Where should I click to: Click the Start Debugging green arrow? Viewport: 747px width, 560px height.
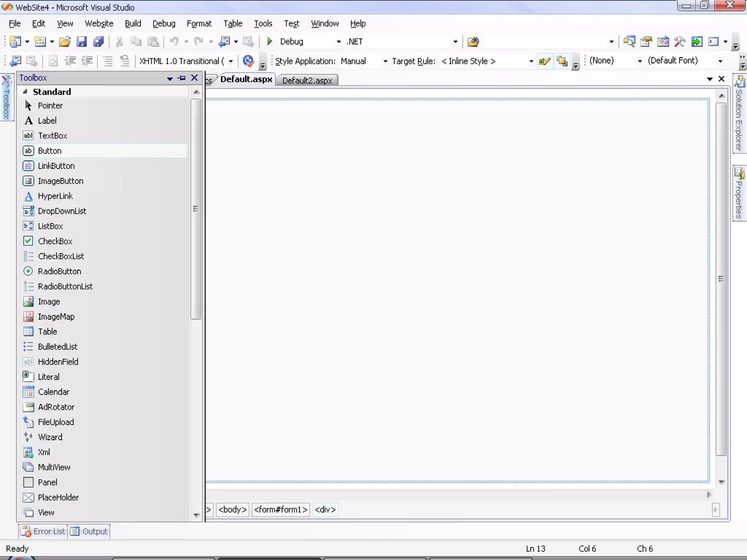click(270, 42)
